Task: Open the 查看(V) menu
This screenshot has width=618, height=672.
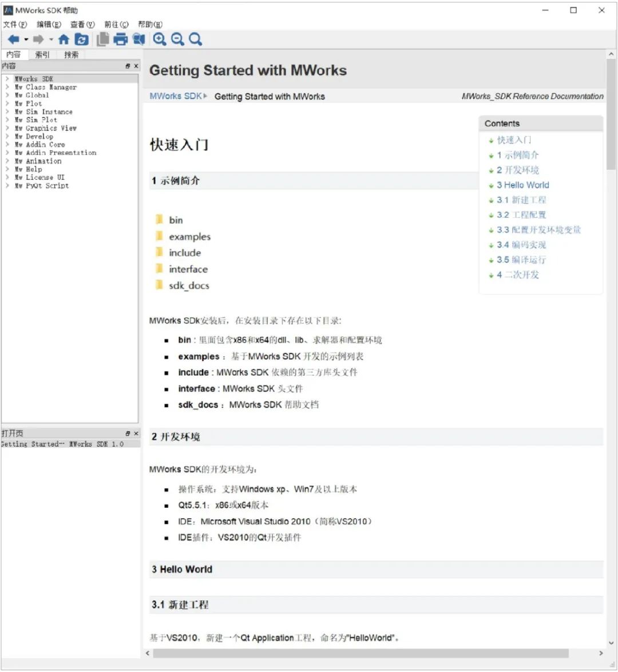Action: 82,25
